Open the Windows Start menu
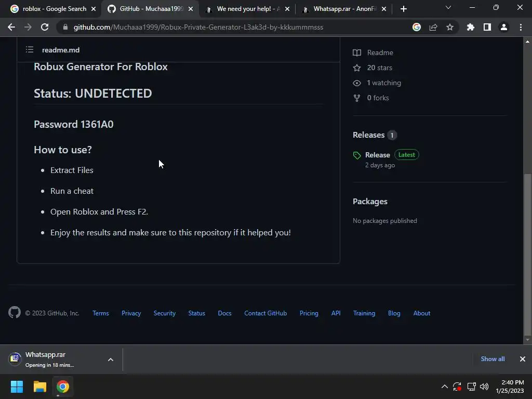Image resolution: width=532 pixels, height=399 pixels. coord(17,387)
